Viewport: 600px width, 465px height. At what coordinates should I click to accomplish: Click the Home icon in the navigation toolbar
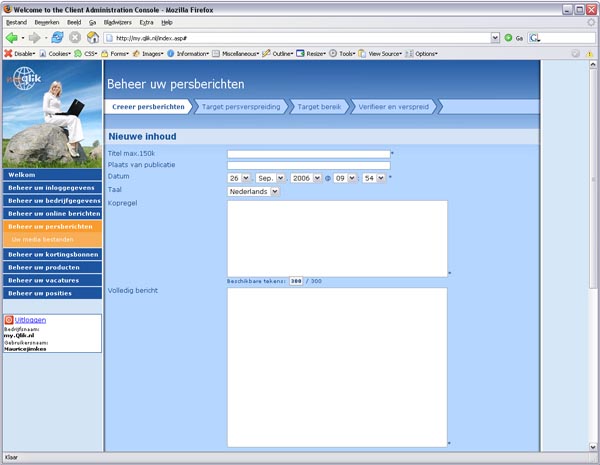coord(92,37)
